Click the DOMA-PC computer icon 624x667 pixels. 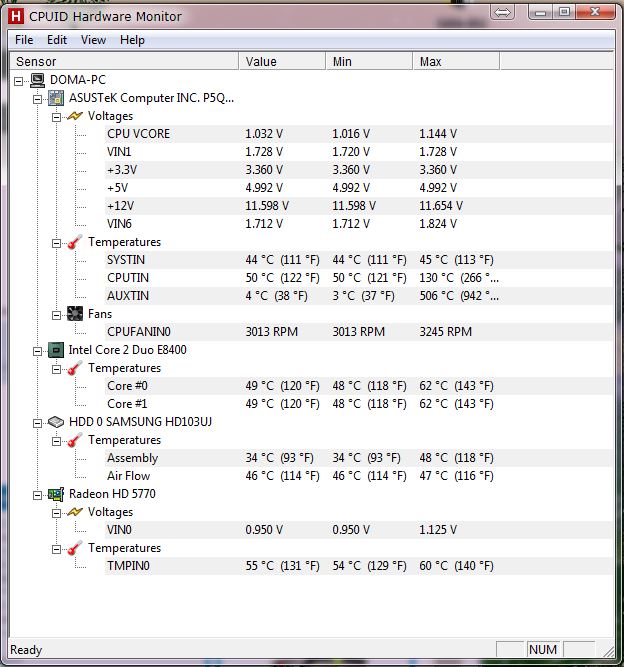click(37, 80)
